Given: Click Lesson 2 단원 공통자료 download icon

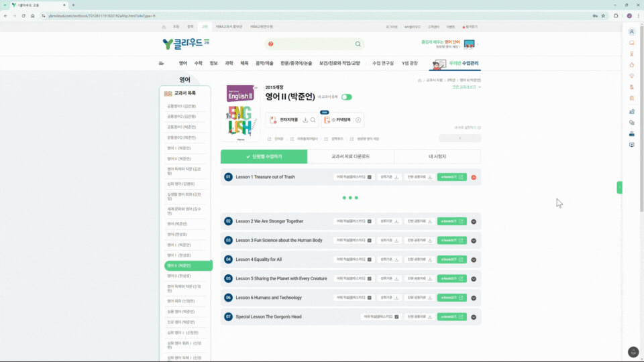Looking at the screenshot, I should 430,221.
